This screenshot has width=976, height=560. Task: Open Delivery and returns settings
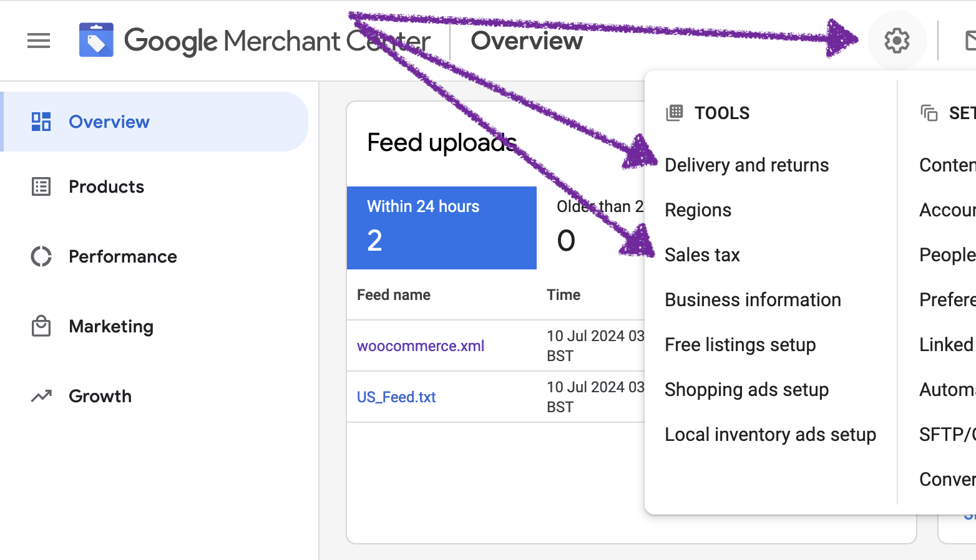747,165
